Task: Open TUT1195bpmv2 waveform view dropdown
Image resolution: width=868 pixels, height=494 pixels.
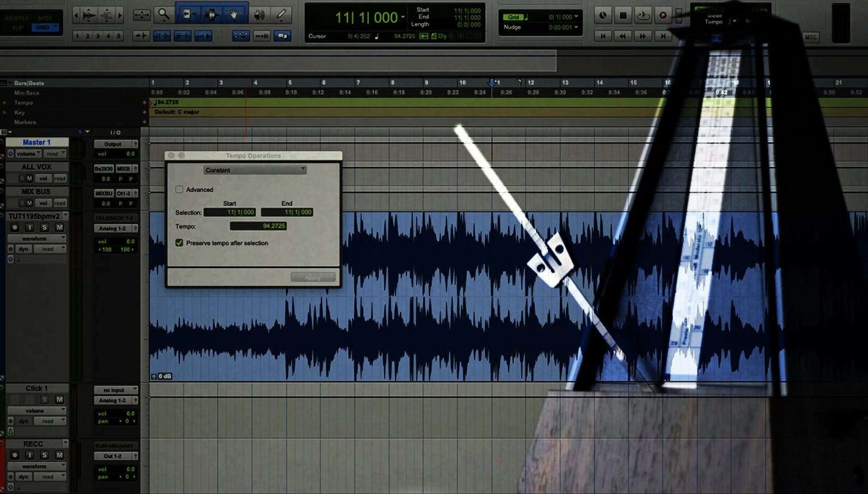Action: coord(37,239)
